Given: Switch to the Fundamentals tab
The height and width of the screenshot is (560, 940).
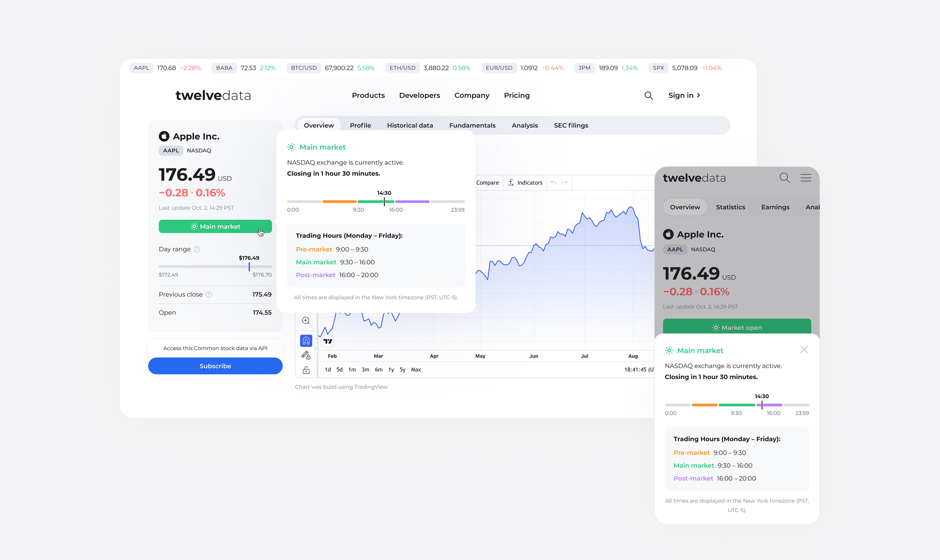Looking at the screenshot, I should tap(472, 125).
